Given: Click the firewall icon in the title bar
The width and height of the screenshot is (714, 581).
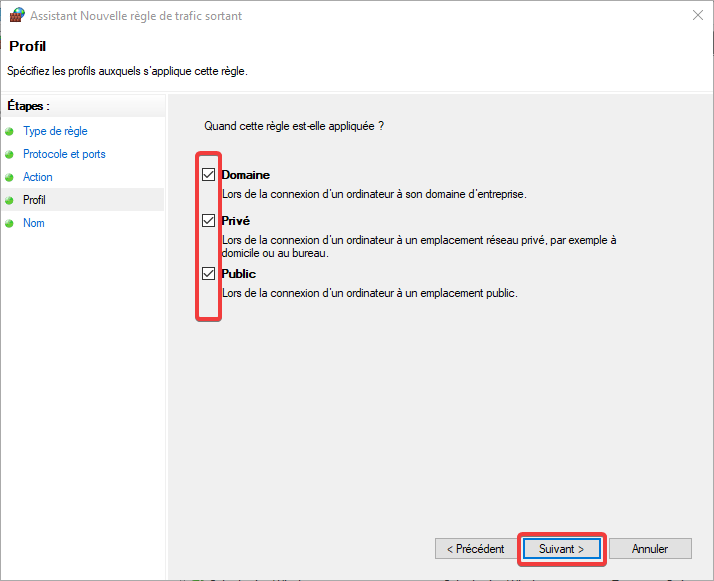Looking at the screenshot, I should (x=17, y=15).
